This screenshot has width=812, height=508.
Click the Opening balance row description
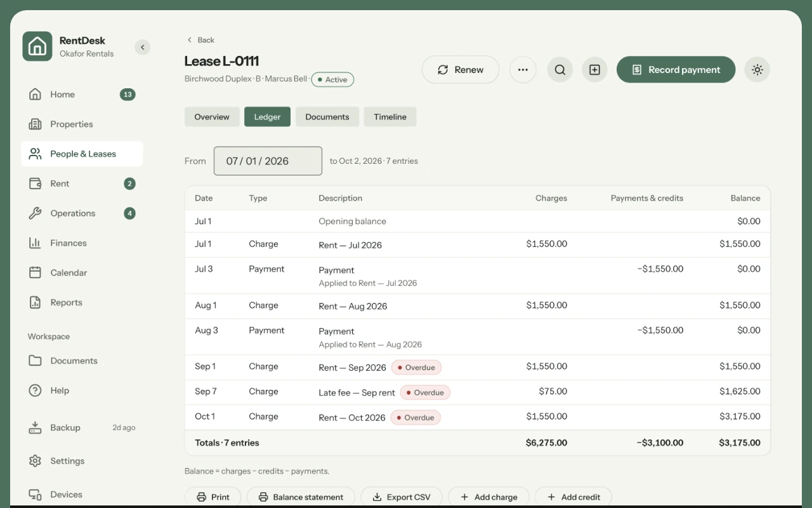pos(352,222)
